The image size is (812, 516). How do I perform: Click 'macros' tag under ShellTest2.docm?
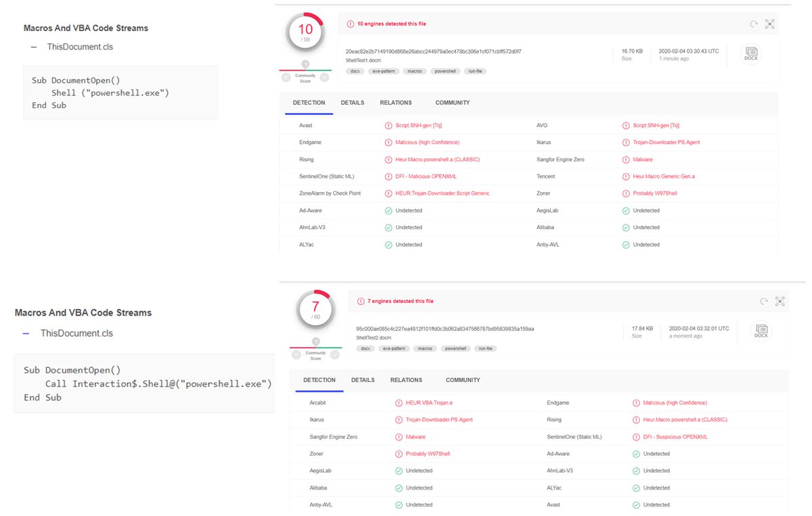tap(425, 348)
